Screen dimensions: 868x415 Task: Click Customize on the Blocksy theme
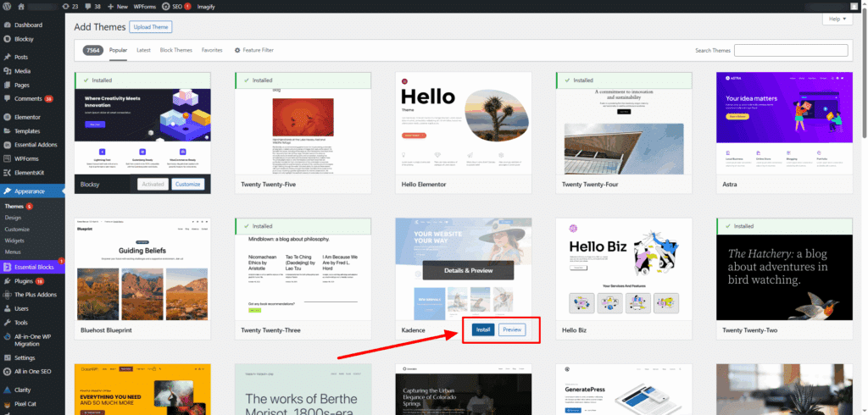(x=187, y=185)
